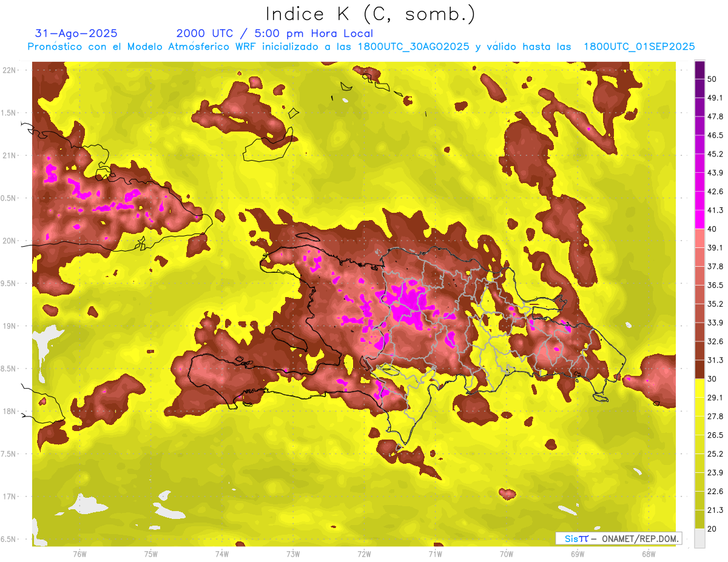Click the largest magenta patch over central Hispaniola
The image size is (728, 562).
(409, 304)
